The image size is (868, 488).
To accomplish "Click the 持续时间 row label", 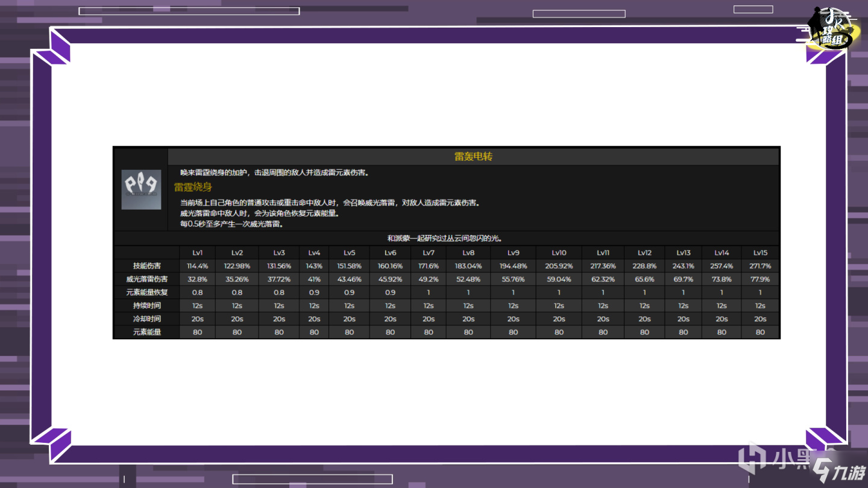I will coord(146,305).
